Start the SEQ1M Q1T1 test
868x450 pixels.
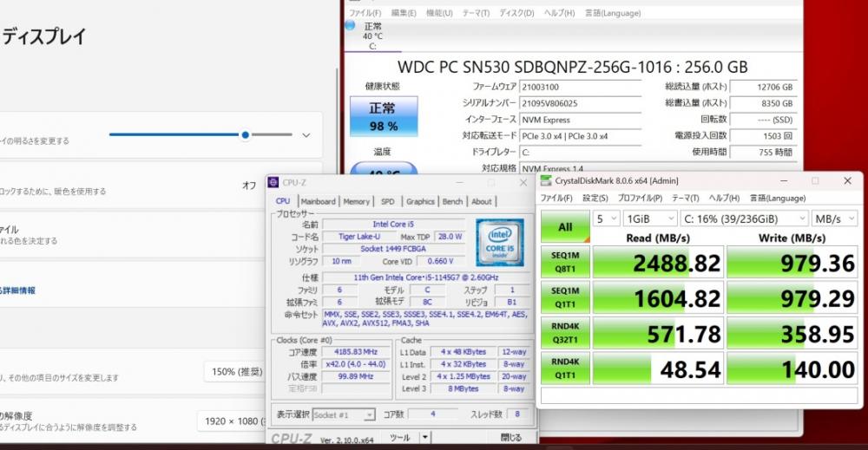coord(565,297)
